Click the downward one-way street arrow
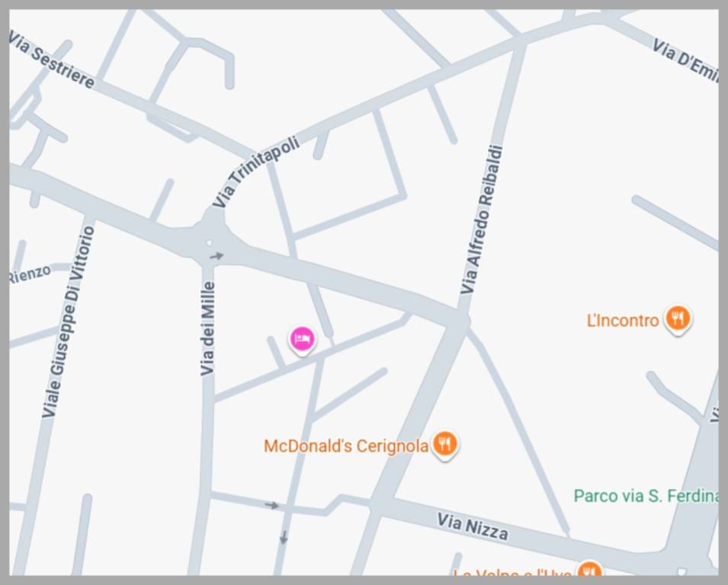 [x=284, y=538]
